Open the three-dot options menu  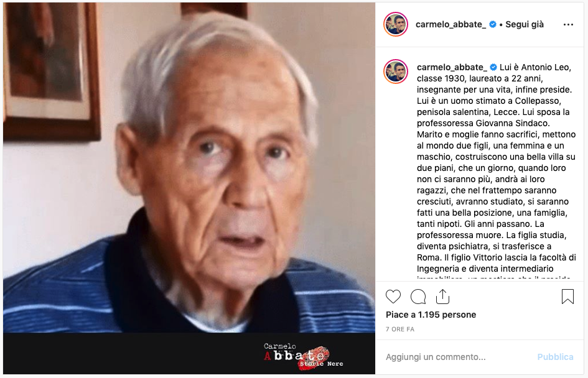pyautogui.click(x=568, y=24)
